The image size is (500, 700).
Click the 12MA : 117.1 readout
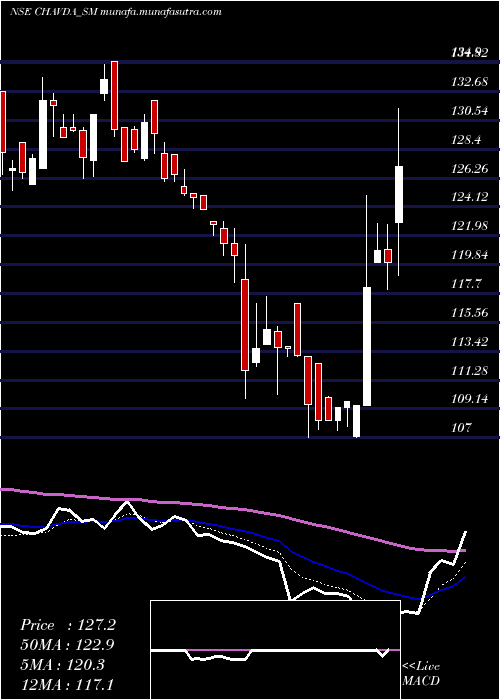tap(67, 685)
